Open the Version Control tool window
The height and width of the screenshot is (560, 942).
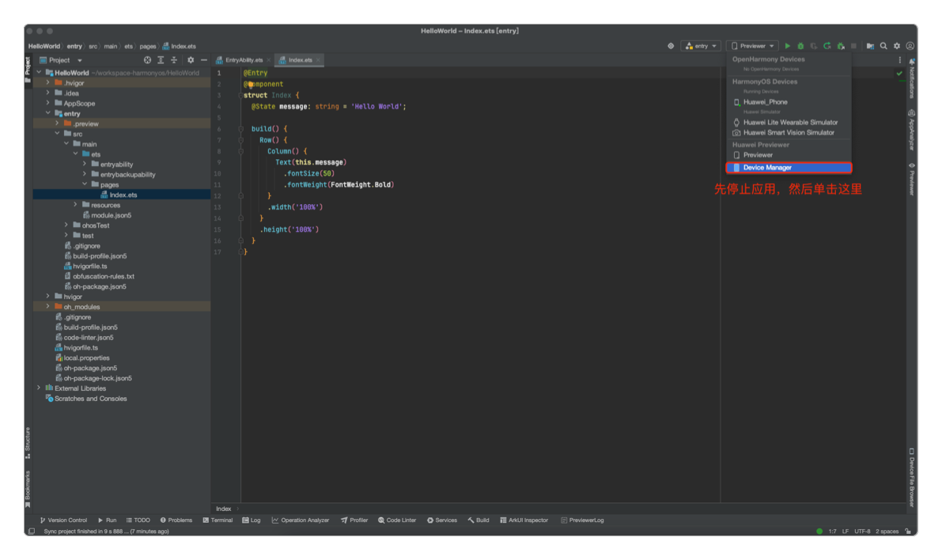pyautogui.click(x=63, y=520)
